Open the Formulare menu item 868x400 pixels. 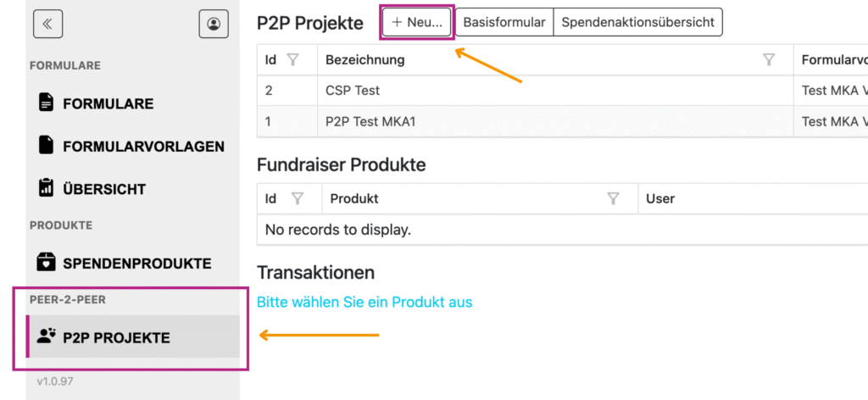(108, 104)
